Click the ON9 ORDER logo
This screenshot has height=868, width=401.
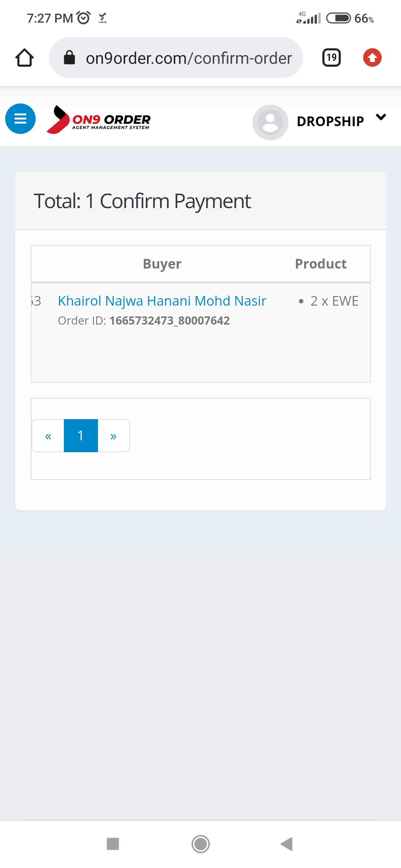tap(99, 119)
